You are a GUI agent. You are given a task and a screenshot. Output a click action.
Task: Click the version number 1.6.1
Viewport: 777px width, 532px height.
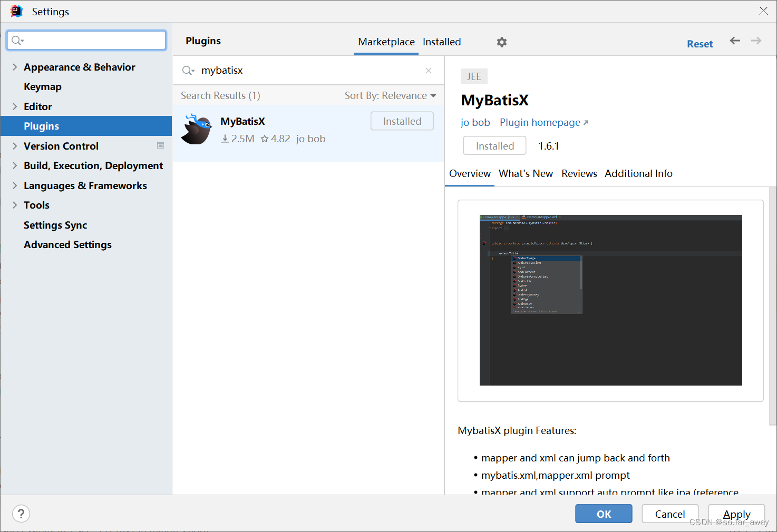point(549,146)
